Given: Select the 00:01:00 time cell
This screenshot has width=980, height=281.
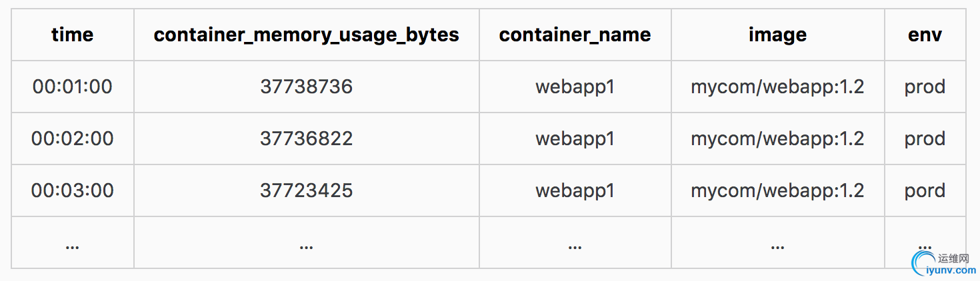Looking at the screenshot, I should [72, 87].
